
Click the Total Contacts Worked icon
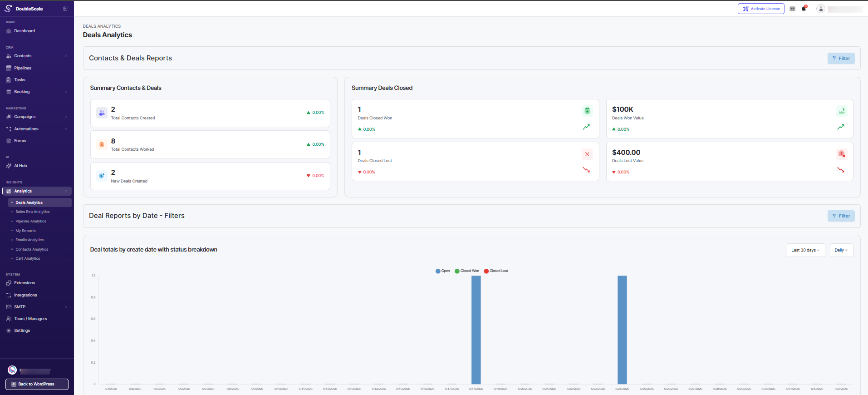click(x=102, y=144)
